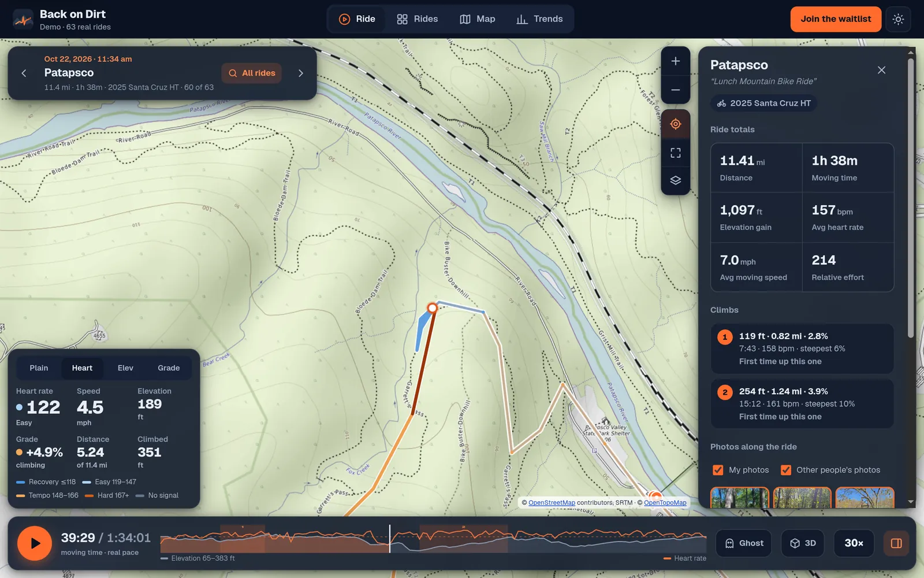Open the Map tab
The height and width of the screenshot is (578, 924).
pos(478,19)
